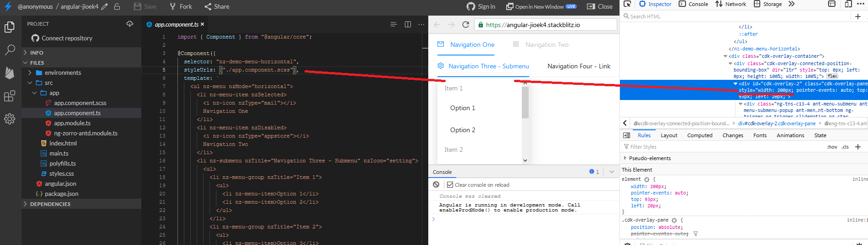The width and height of the screenshot is (868, 245).
Task: Sign in with GitHub
Action: pos(481,6)
